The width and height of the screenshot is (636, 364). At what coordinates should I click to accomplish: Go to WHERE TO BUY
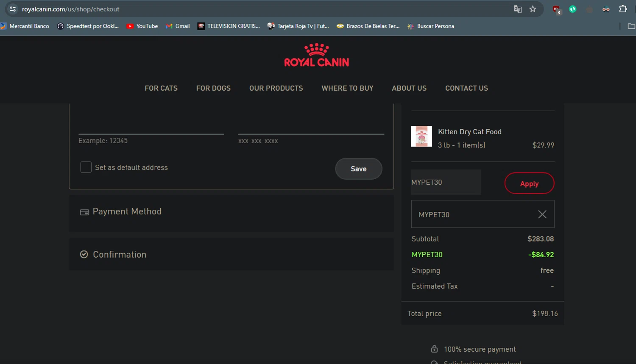pos(347,88)
